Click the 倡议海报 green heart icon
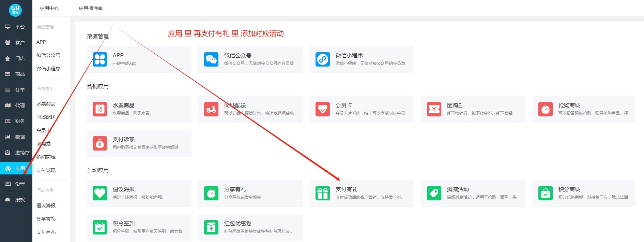Image resolution: width=644 pixels, height=242 pixels. pos(100,193)
